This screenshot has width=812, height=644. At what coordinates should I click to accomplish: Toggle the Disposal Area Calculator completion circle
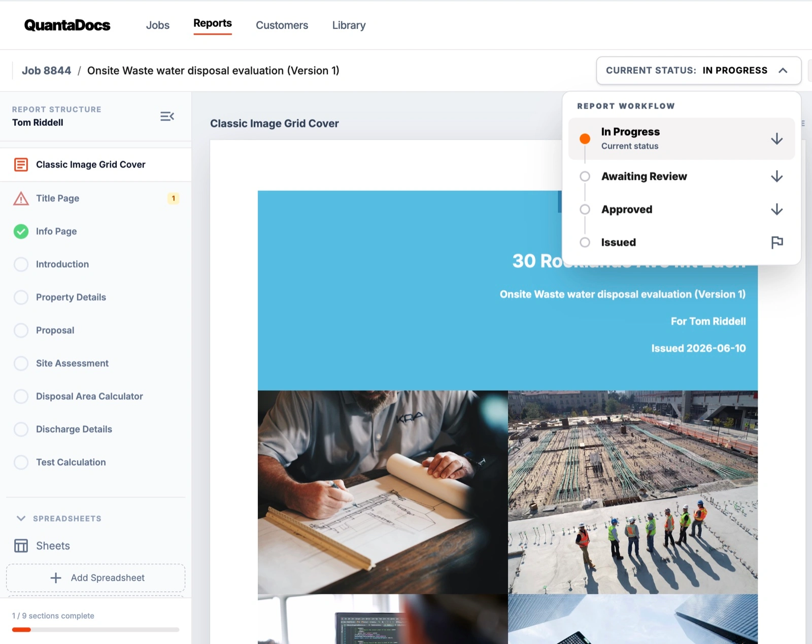[21, 396]
